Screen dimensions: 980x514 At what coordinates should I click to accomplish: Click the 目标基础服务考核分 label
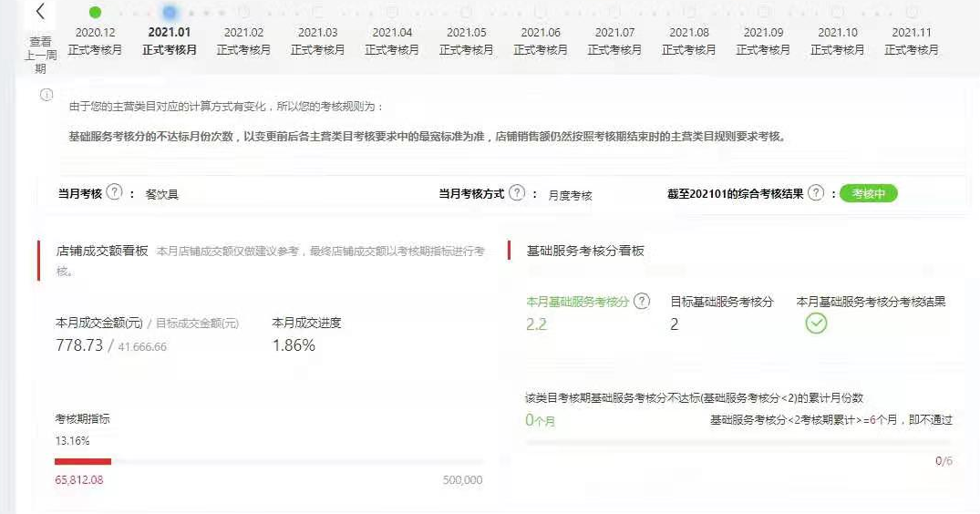(x=722, y=302)
